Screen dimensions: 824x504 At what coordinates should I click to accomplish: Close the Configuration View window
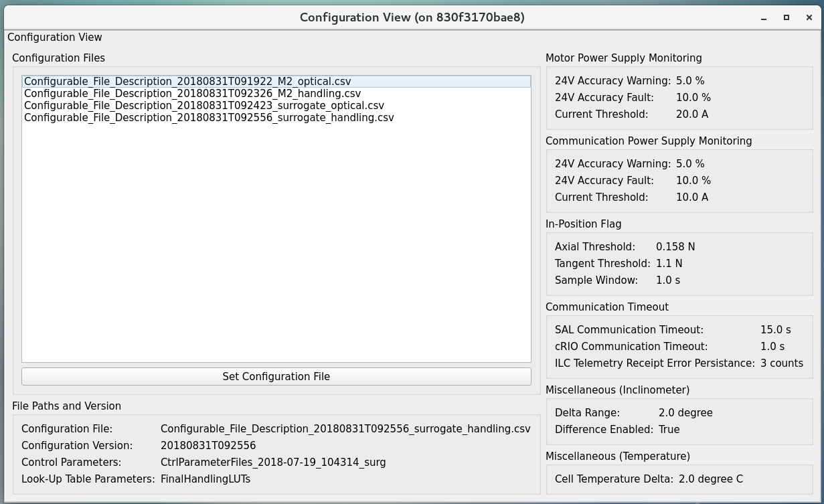pyautogui.click(x=809, y=17)
